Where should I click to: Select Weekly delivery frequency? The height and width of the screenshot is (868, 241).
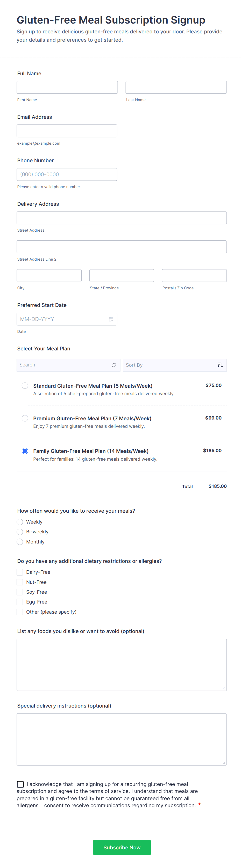coord(20,522)
